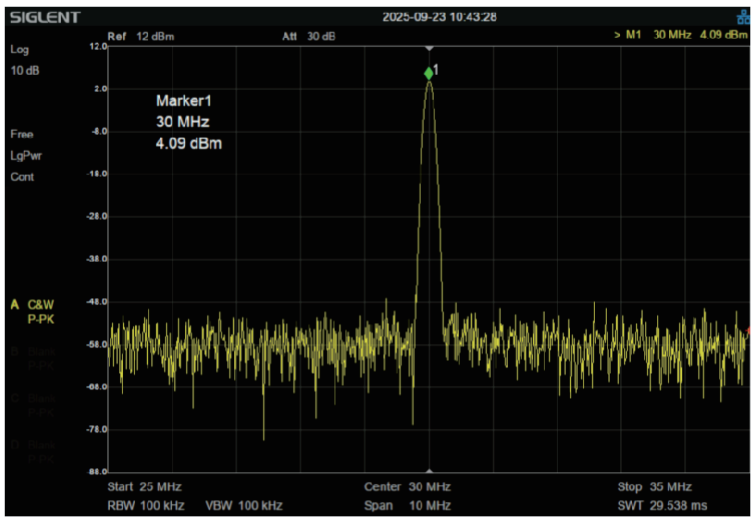Screen dimensions: 751x522
Task: Enable trace C Blank P-PK
Action: point(38,404)
